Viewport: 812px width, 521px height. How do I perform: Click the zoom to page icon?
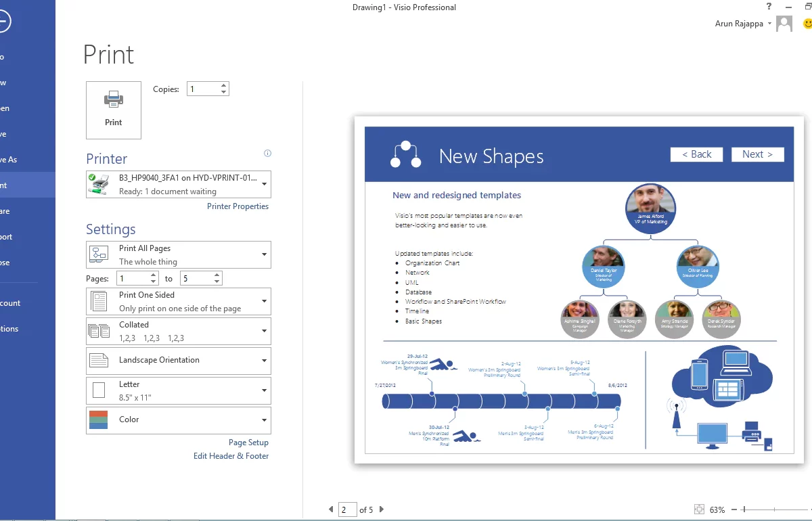click(698, 509)
